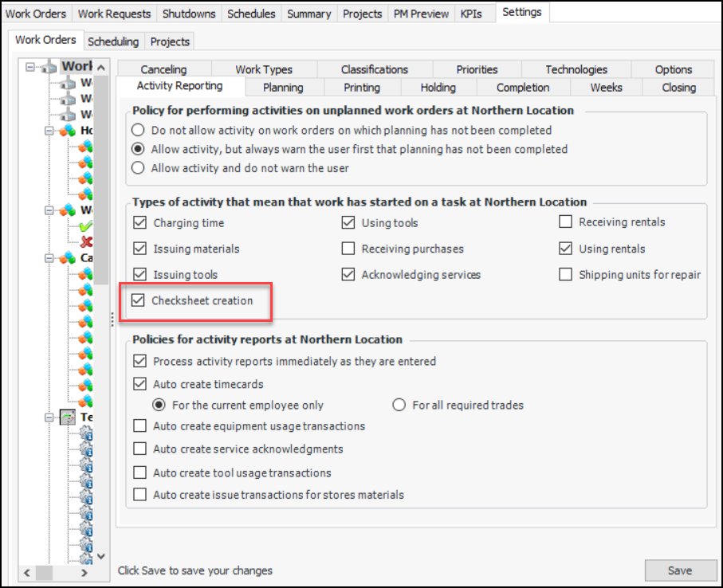The width and height of the screenshot is (723, 588).
Task: Switch to the Priorities tab
Action: click(x=477, y=69)
